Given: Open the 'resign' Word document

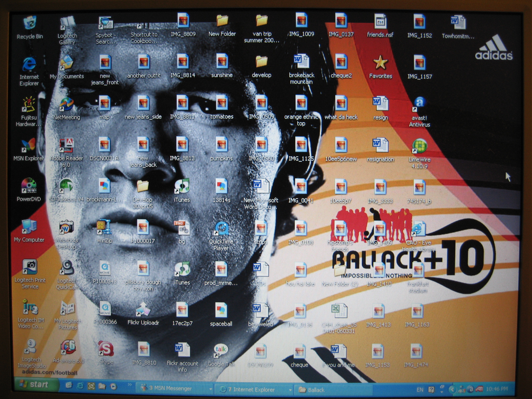Looking at the screenshot, I should [x=380, y=104].
